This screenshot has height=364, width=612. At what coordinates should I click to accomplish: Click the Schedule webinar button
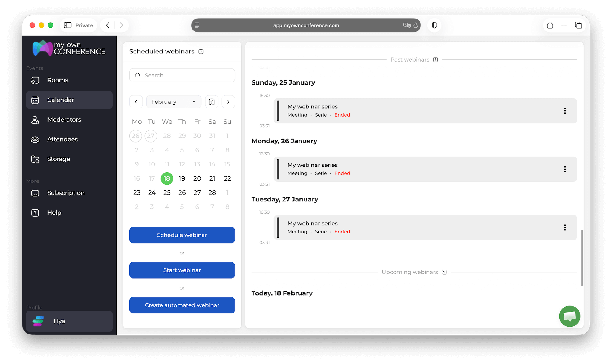click(182, 235)
